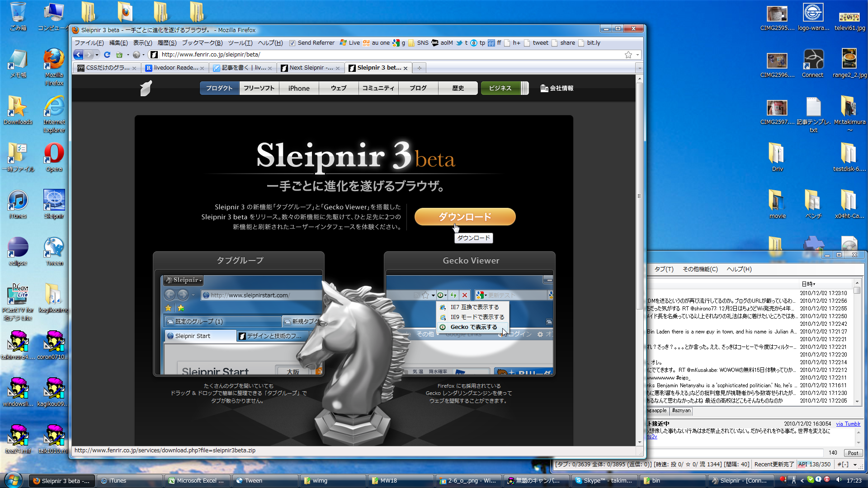This screenshot has width=868, height=488.
Task: Open the ff bookmark
Action: click(x=495, y=43)
